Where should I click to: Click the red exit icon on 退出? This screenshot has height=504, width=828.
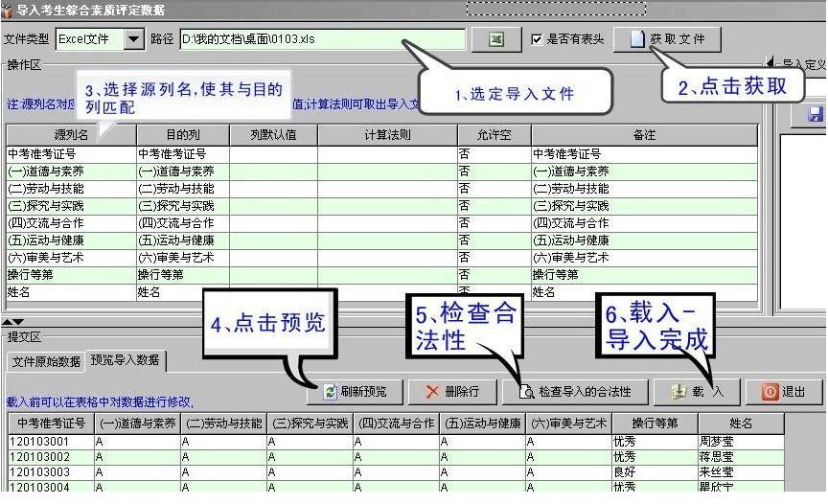770,392
